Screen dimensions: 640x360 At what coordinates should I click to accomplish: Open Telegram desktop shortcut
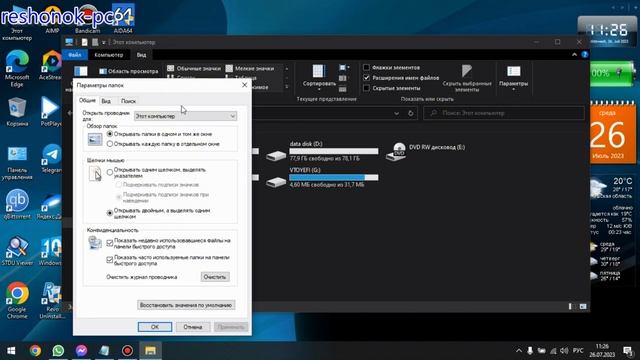pos(51,158)
